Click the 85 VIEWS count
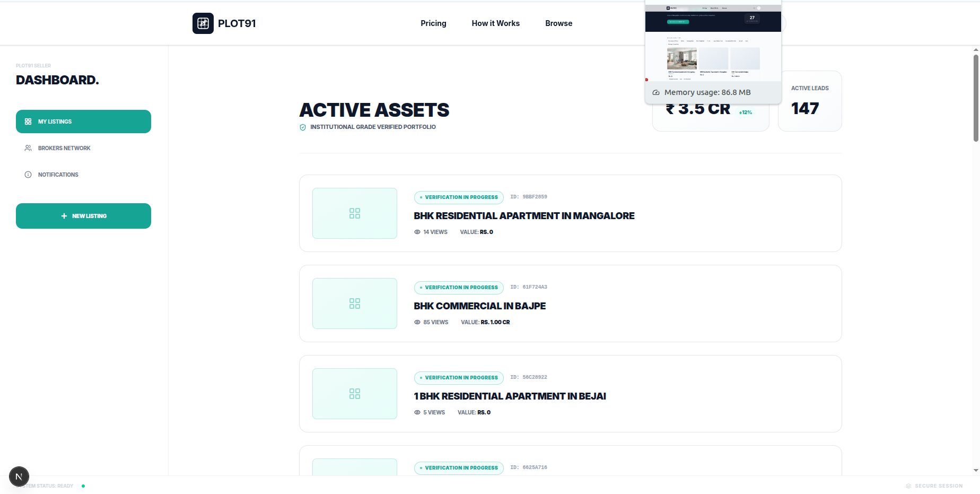Viewport: 980px width, 494px height. [436, 322]
